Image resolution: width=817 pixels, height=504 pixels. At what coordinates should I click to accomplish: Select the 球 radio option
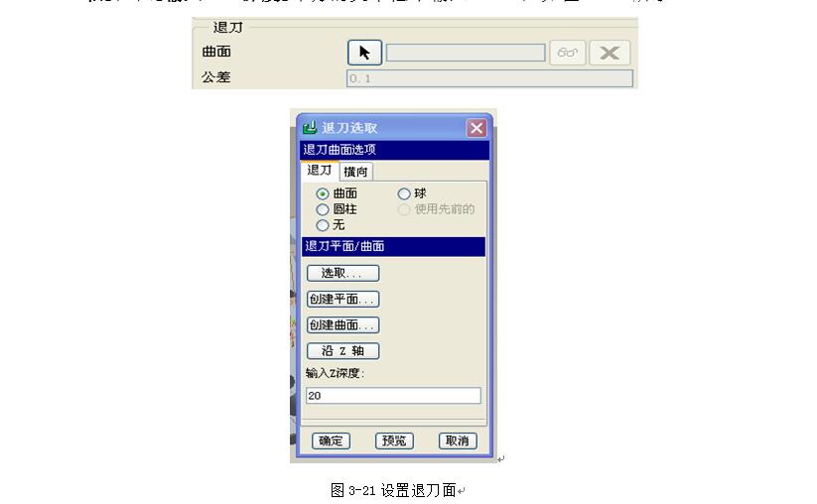click(404, 193)
